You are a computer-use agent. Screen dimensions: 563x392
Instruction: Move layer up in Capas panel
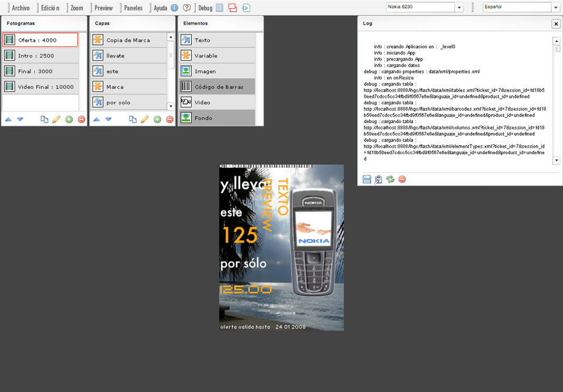click(97, 120)
